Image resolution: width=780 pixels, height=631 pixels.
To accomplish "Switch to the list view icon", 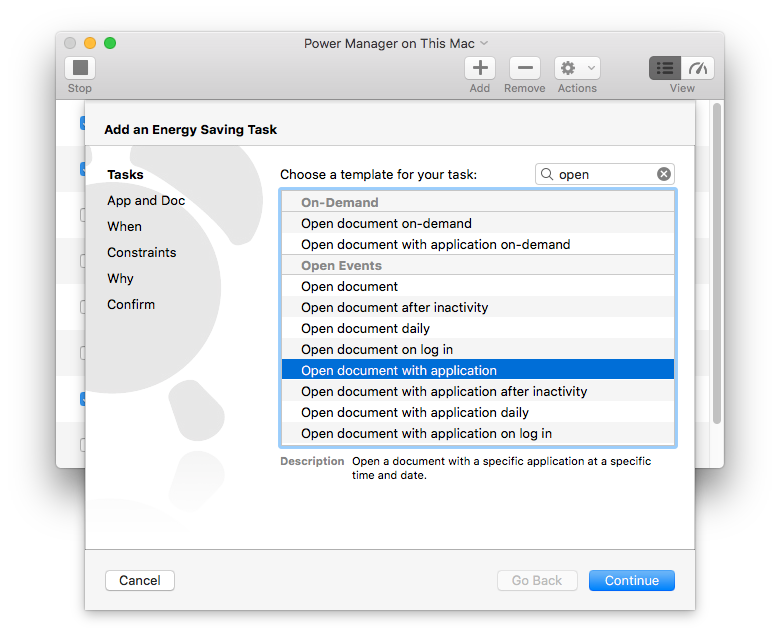I will coord(665,68).
